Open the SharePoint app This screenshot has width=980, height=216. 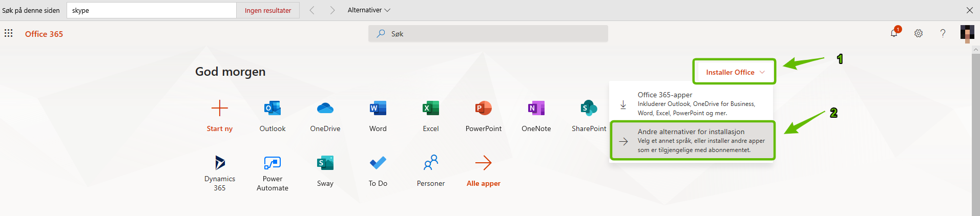[589, 117]
